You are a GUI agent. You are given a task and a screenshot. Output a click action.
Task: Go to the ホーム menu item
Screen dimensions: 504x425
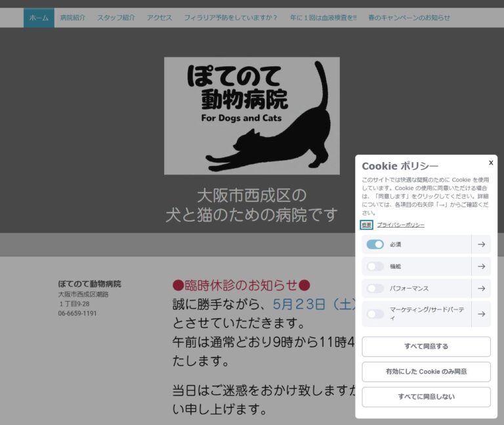pos(39,18)
